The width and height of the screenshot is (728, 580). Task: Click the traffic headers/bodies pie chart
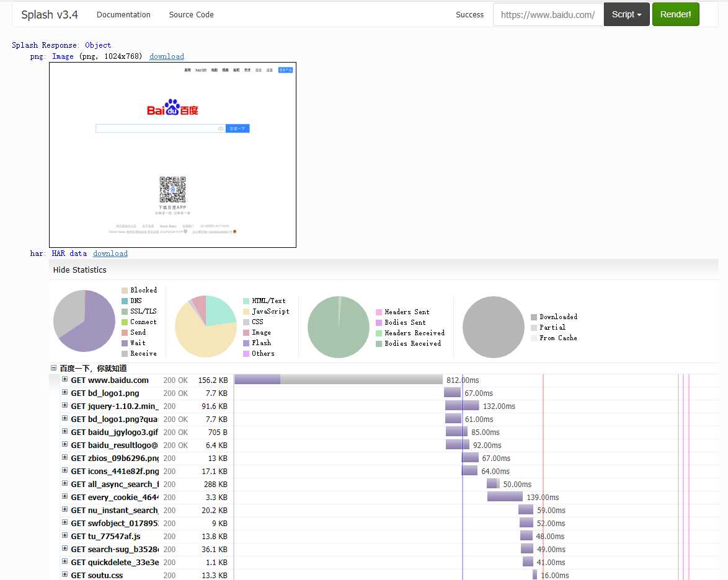(x=339, y=327)
